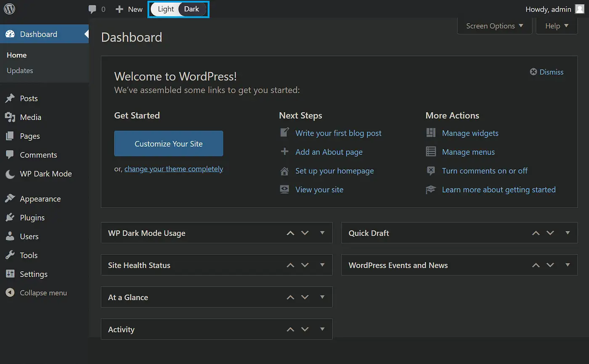Toggle Activity panel triangle
Screen dimensions: 589x364
coord(322,329)
